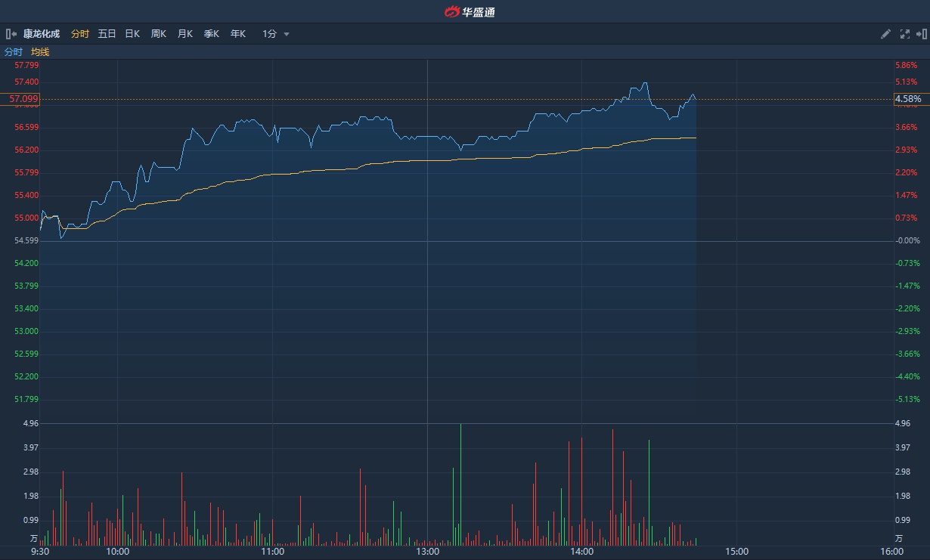Viewport: 930px width, 560px height.
Task: Click the 13:00 time axis label
Action: click(427, 552)
